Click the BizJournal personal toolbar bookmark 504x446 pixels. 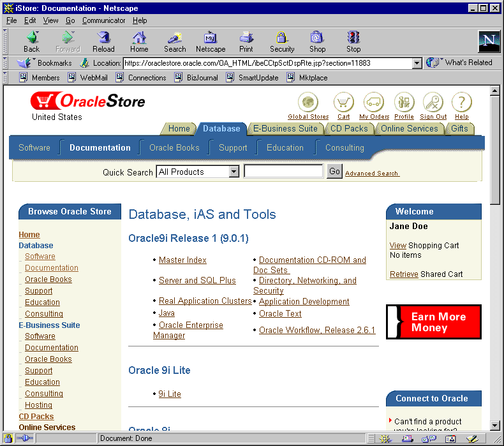point(196,77)
